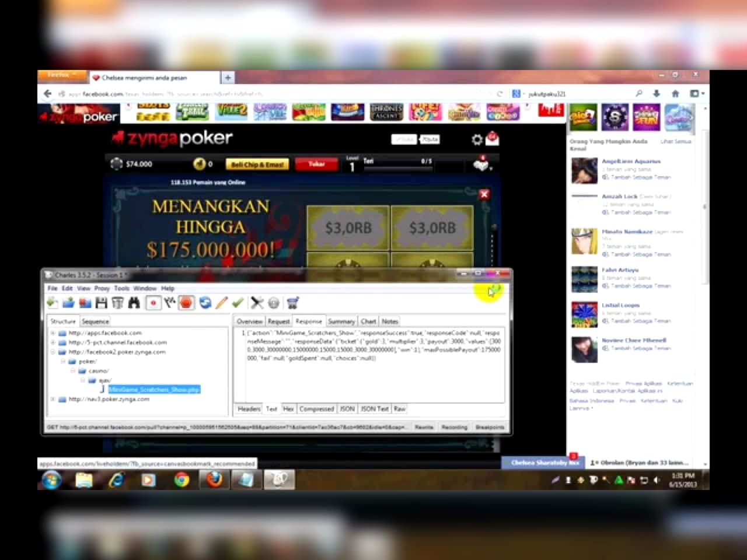Click the Edit pencil icon in Charles toolbar
This screenshot has width=747, height=560.
pos(221,303)
